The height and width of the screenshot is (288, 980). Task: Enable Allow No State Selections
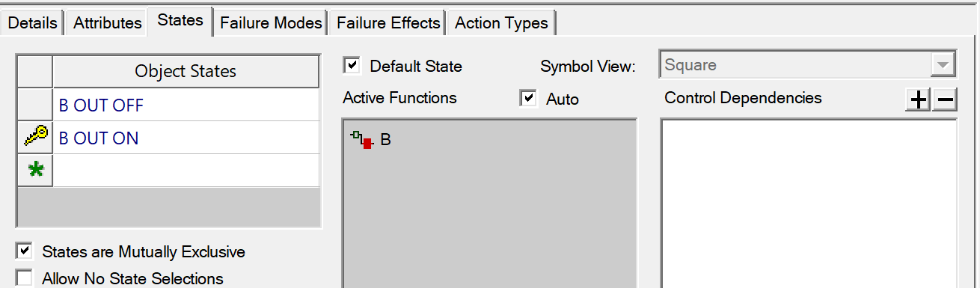(25, 278)
